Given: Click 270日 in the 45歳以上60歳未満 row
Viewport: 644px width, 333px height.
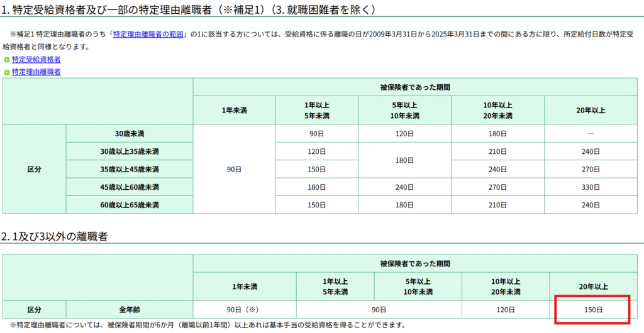Looking at the screenshot, I should 498,187.
